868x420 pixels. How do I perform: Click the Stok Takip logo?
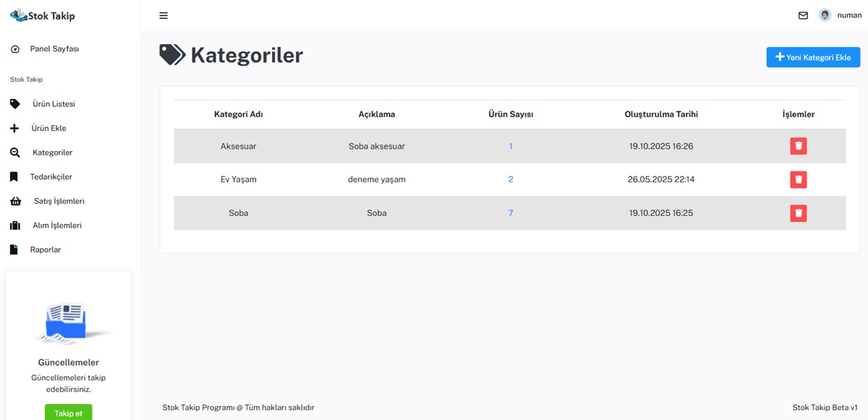pos(42,15)
